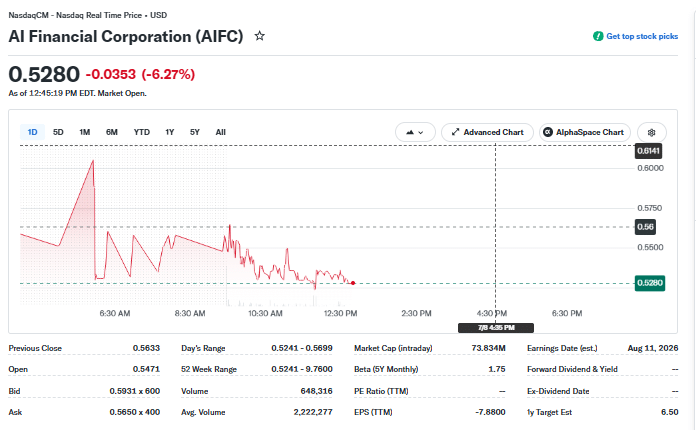This screenshot has width=696, height=430.
Task: Click the 7/8 4:35 PM crosshair label
Action: click(496, 328)
